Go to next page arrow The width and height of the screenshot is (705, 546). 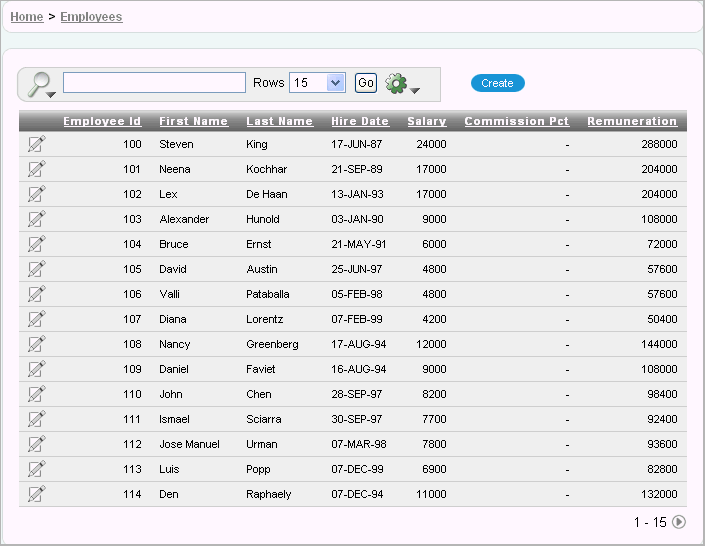pyautogui.click(x=679, y=522)
